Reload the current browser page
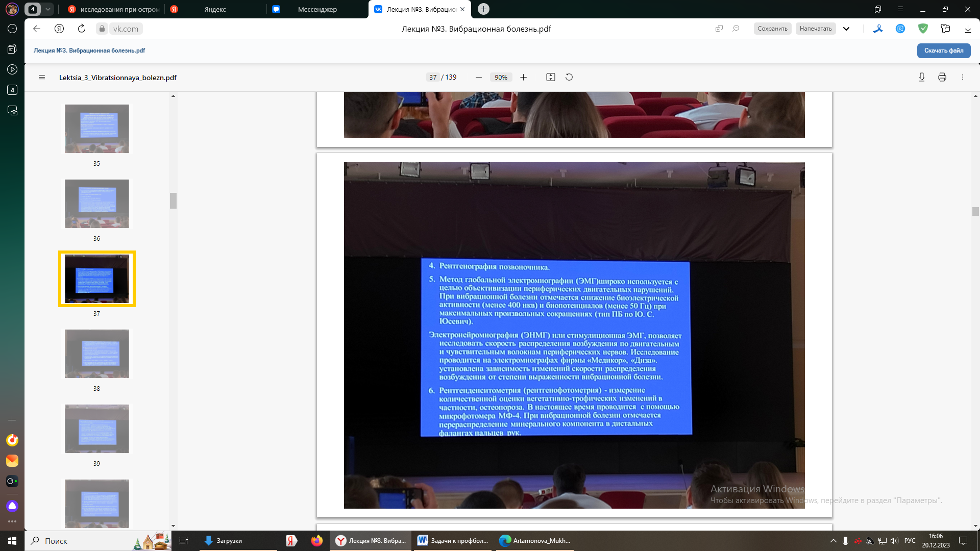 pyautogui.click(x=82, y=29)
